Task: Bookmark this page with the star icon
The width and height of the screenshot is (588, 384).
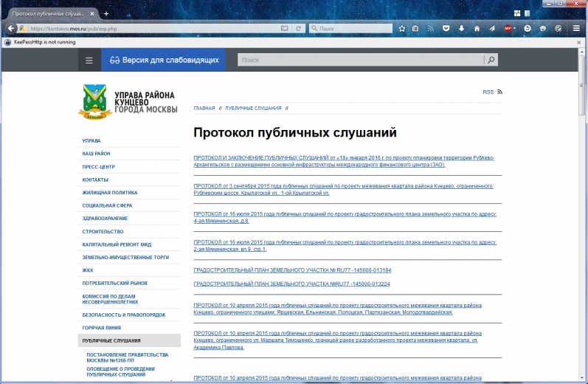Action: (402, 28)
